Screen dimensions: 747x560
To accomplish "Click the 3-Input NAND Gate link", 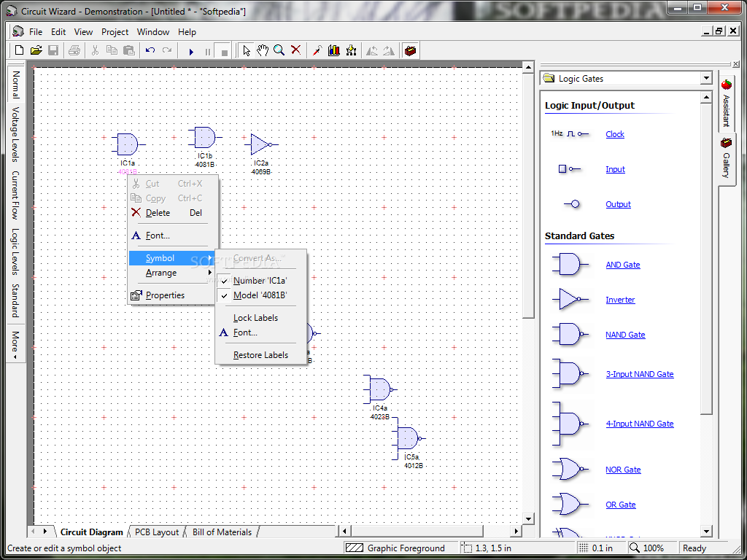I will (x=639, y=374).
